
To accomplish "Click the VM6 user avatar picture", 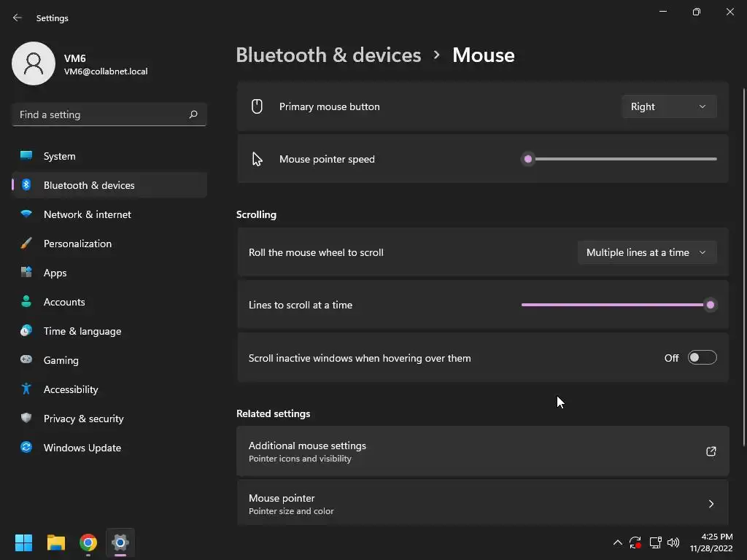I will click(34, 63).
